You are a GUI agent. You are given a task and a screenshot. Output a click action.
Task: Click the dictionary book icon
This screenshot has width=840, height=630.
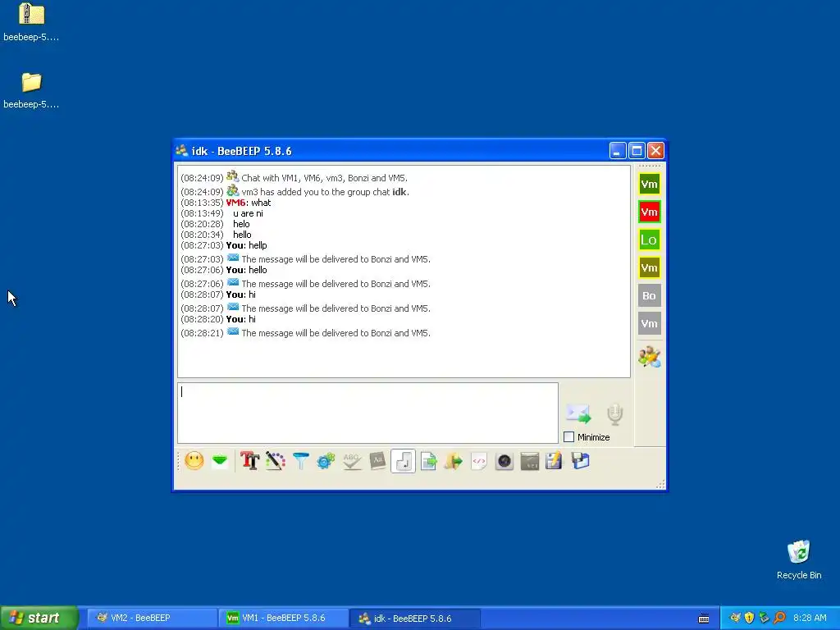pyautogui.click(x=377, y=461)
